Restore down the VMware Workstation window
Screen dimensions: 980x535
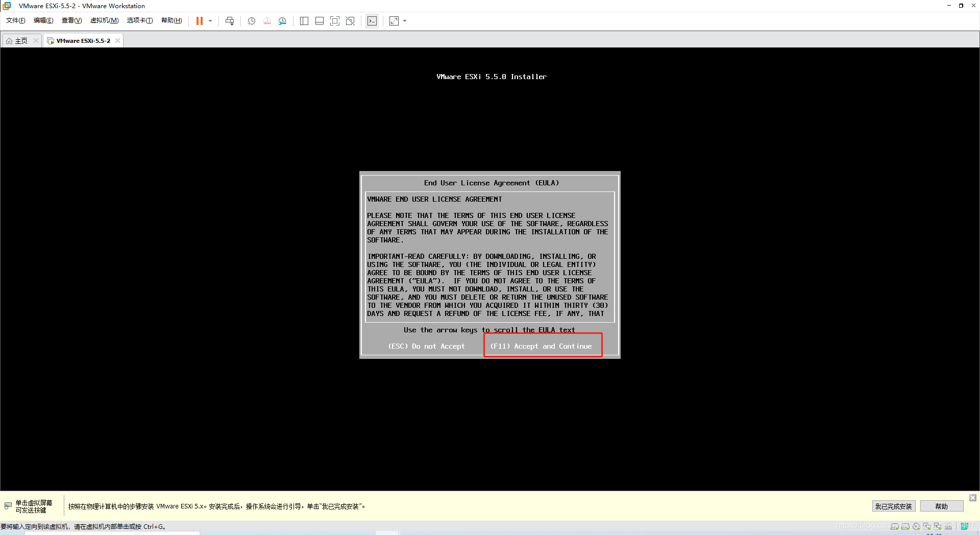point(961,6)
